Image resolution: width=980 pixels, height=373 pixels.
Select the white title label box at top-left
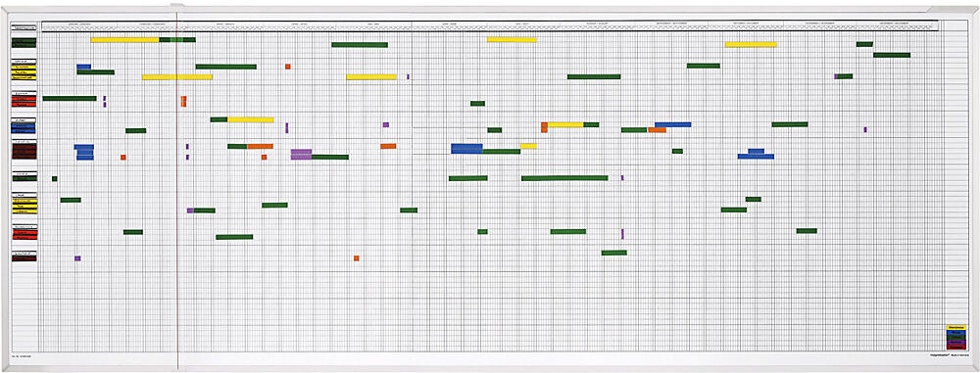[x=24, y=28]
